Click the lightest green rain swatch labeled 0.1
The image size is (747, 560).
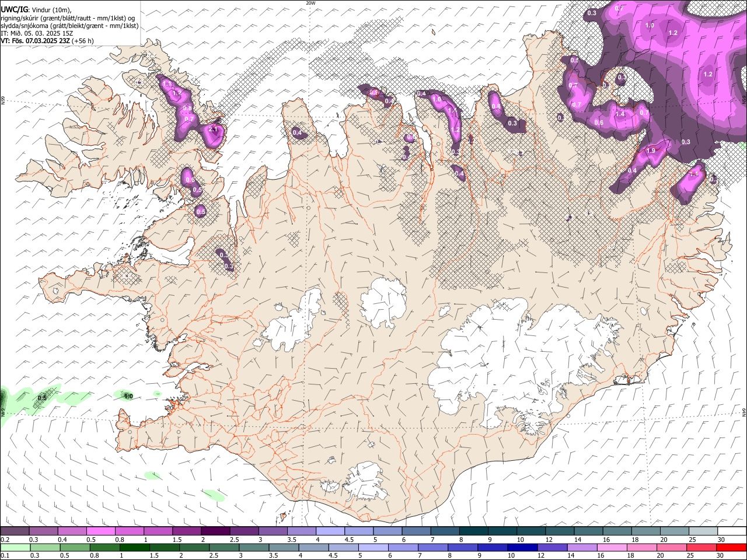tap(15, 547)
